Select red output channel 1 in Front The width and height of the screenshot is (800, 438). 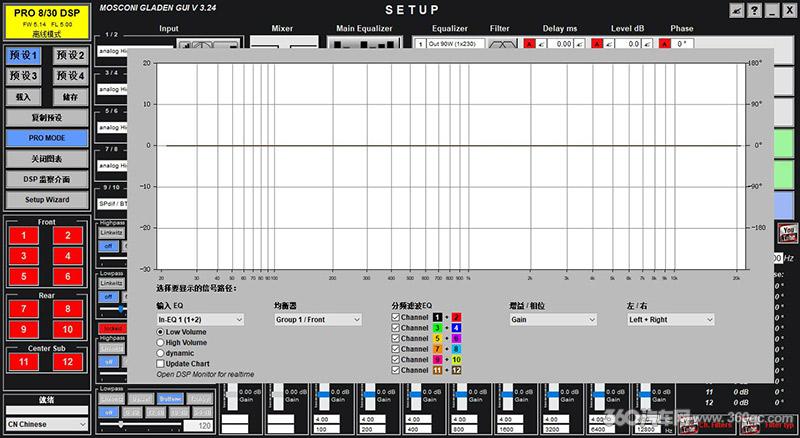coord(23,235)
